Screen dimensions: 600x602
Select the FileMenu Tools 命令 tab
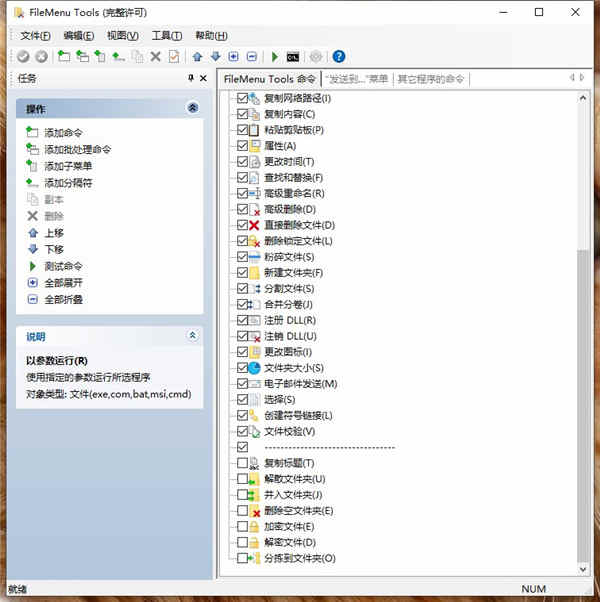tap(269, 79)
